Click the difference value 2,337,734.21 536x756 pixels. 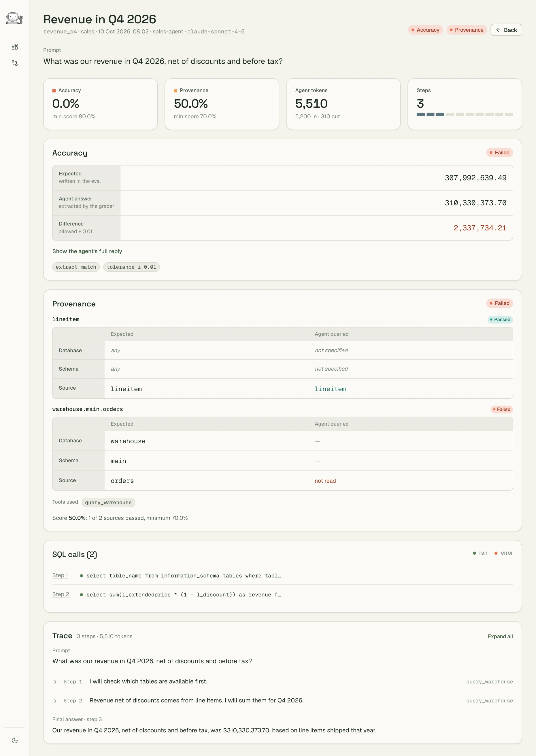480,228
